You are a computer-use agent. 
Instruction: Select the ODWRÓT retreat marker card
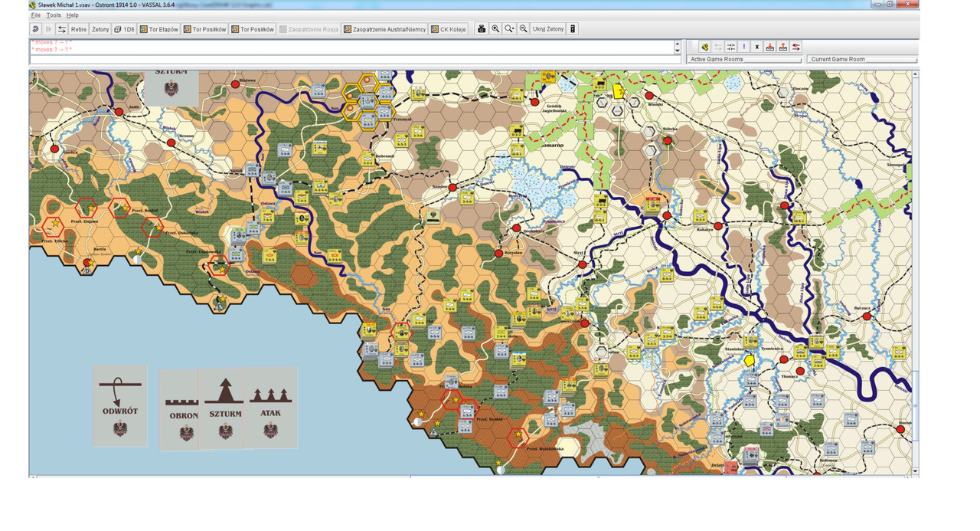click(x=120, y=406)
